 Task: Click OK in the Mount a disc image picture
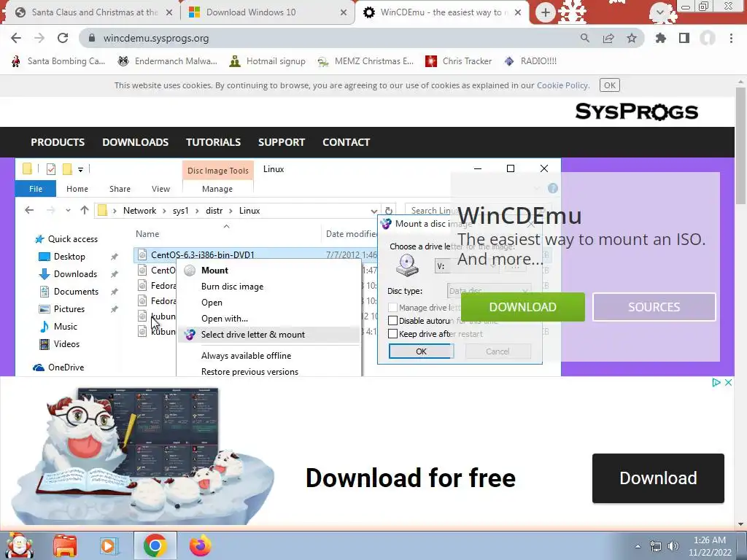(421, 351)
